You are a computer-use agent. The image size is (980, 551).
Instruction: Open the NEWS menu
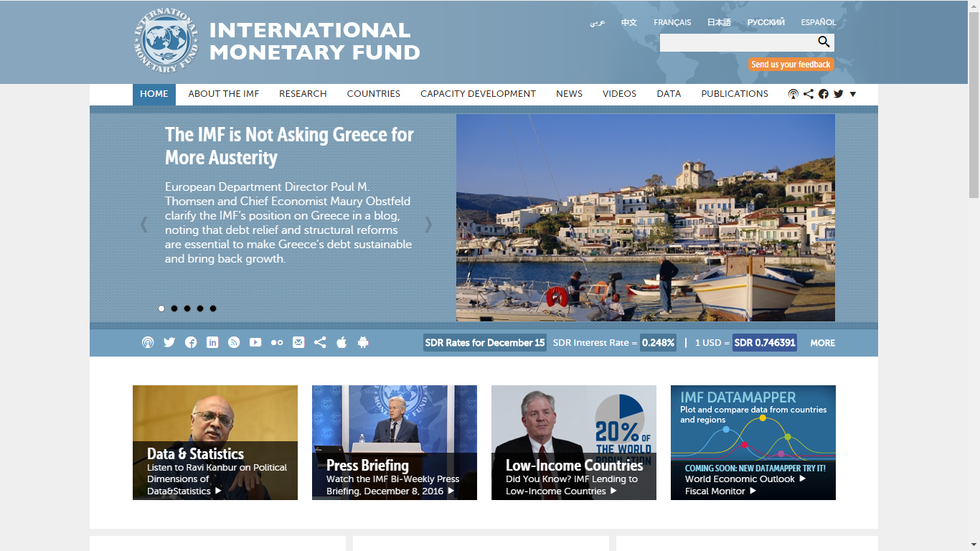pyautogui.click(x=569, y=94)
